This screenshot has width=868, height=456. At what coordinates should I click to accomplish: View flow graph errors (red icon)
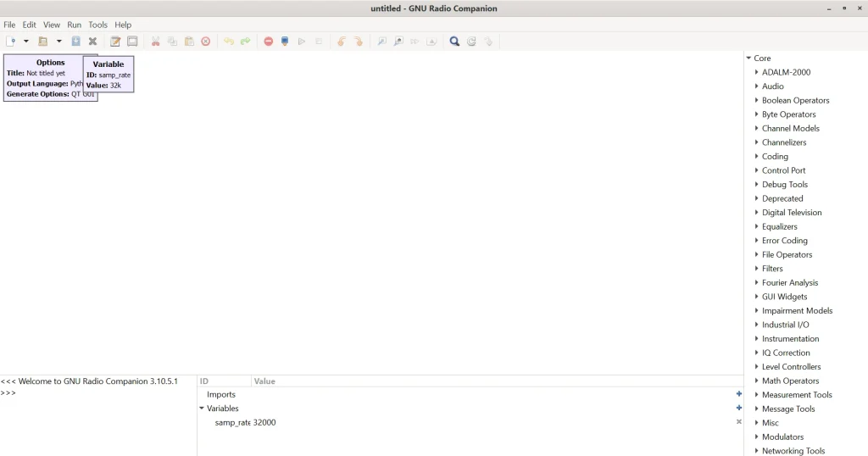point(269,42)
